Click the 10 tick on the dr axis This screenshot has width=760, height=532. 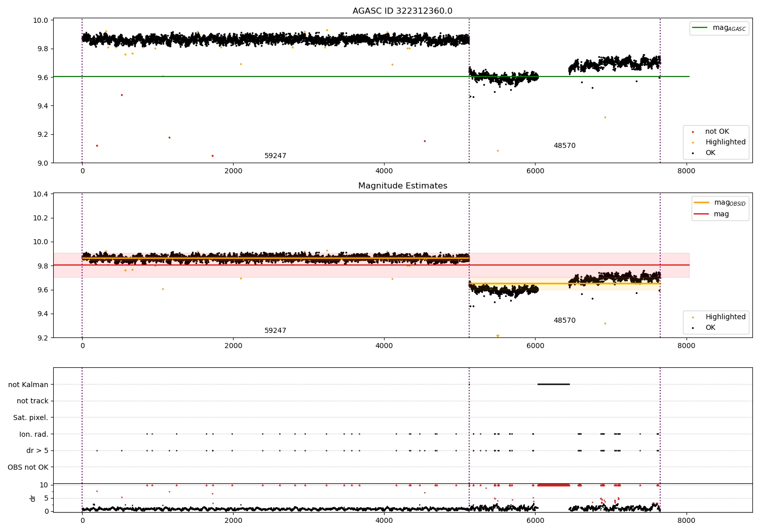[x=44, y=485]
